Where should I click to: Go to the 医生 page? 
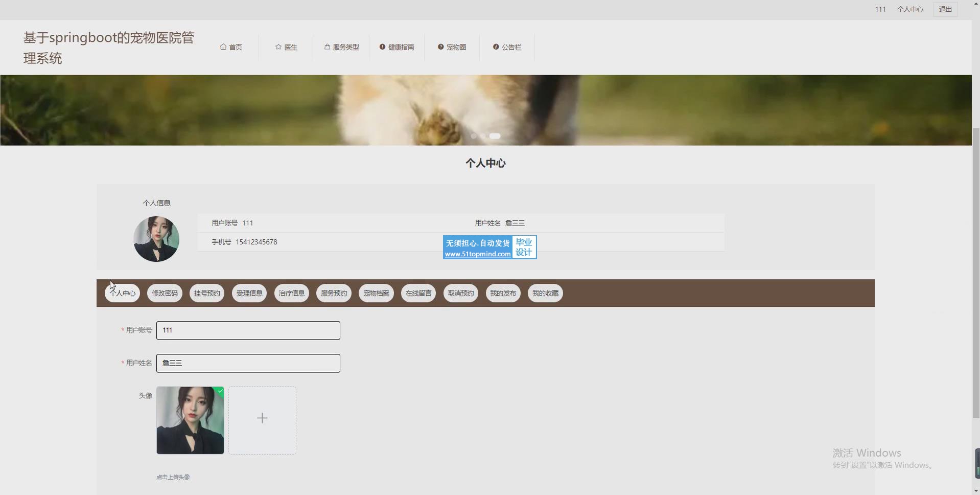tap(287, 47)
